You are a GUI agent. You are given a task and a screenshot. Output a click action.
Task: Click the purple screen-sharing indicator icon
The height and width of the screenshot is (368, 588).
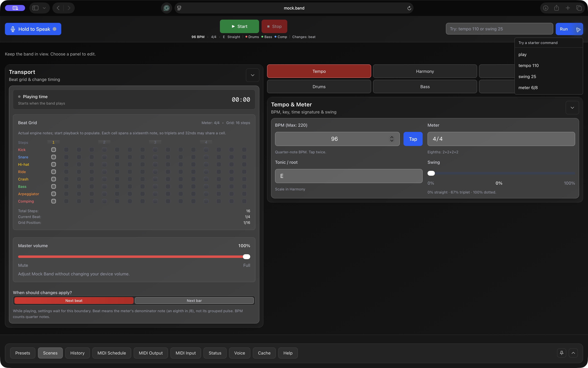(x=15, y=8)
